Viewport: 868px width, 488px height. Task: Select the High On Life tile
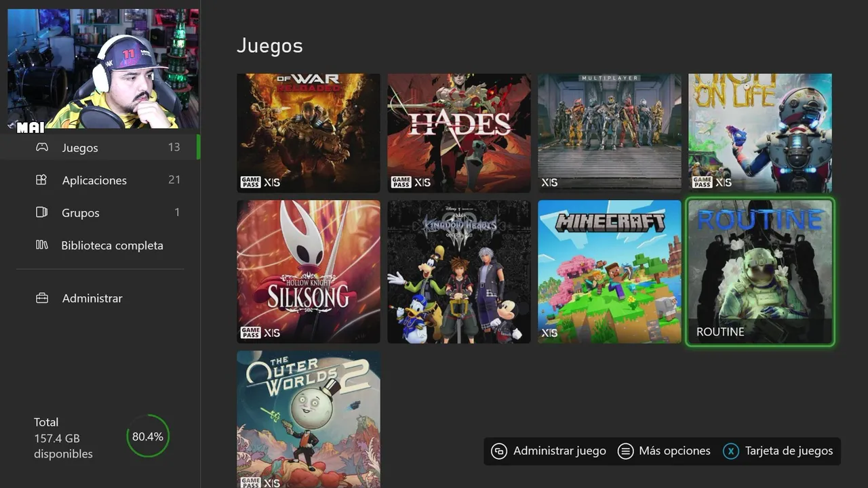760,134
